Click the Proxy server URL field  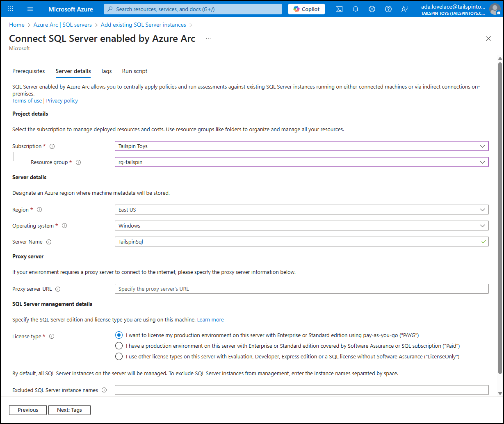[x=301, y=289]
